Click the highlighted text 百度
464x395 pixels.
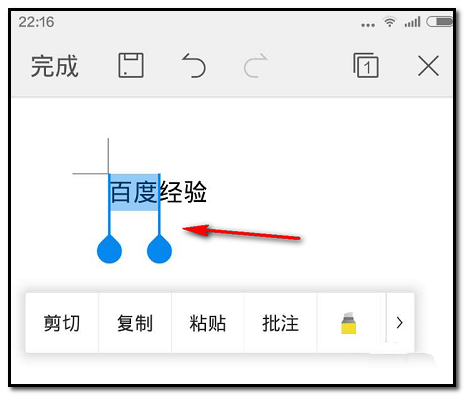tap(133, 192)
